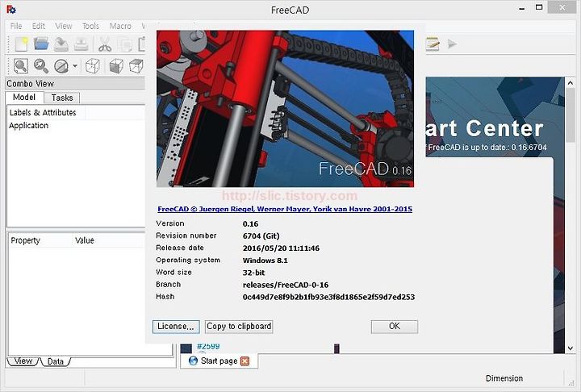Click the Save document icon
This screenshot has width=581, height=392.
(61, 44)
